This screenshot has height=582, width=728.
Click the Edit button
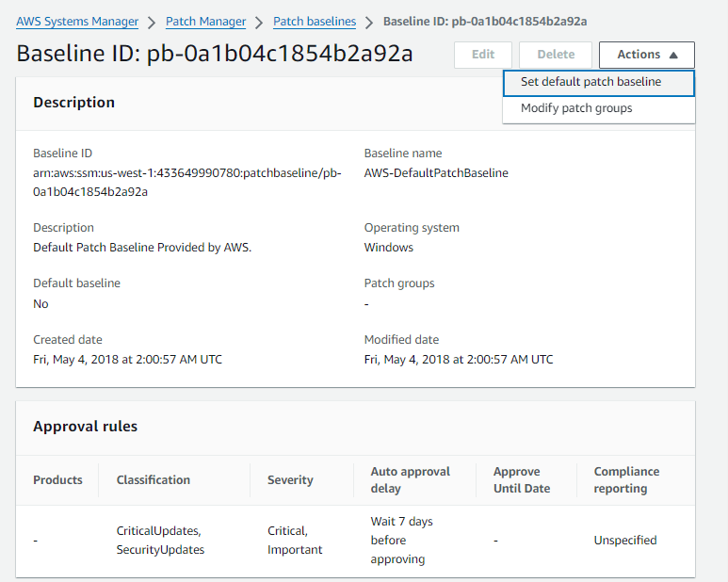483,55
